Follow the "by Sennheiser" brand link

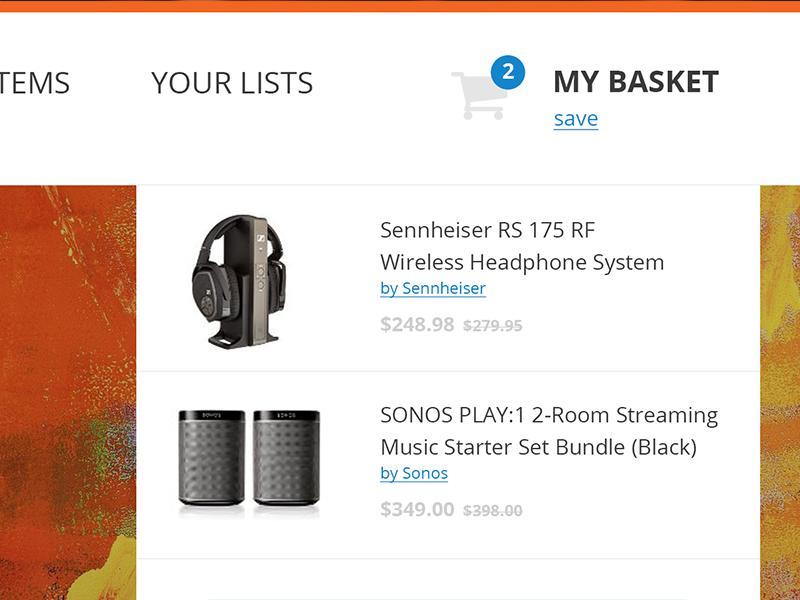tap(433, 289)
